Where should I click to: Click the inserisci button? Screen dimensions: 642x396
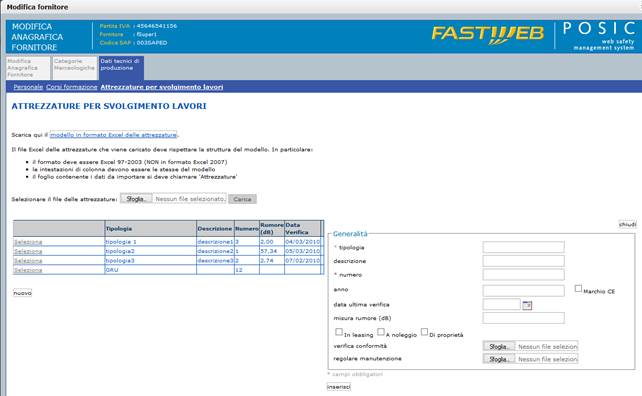(x=339, y=387)
